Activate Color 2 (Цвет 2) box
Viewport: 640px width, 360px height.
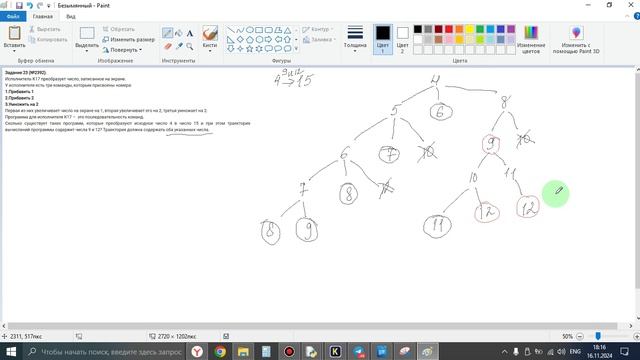click(x=402, y=40)
